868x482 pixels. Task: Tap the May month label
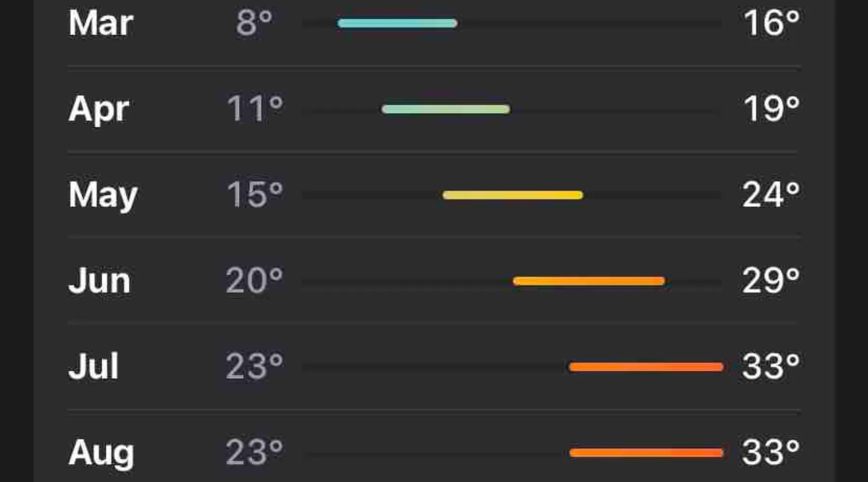(x=103, y=195)
